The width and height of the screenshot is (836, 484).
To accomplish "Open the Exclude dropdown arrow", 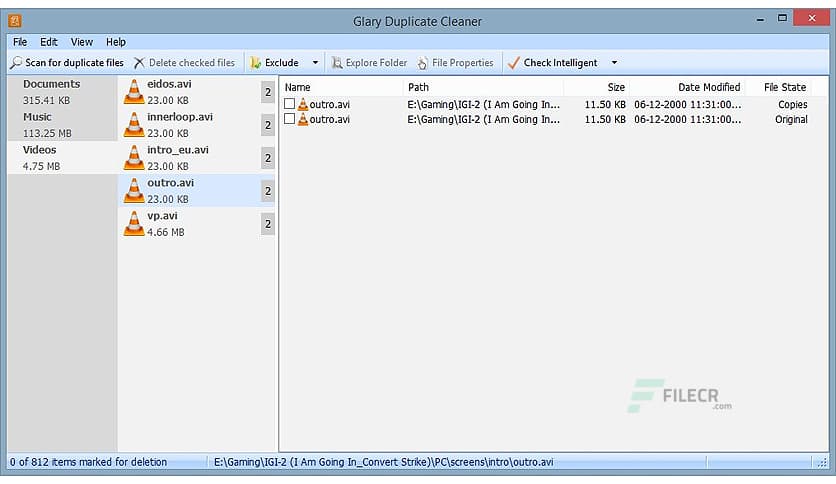I will [315, 63].
